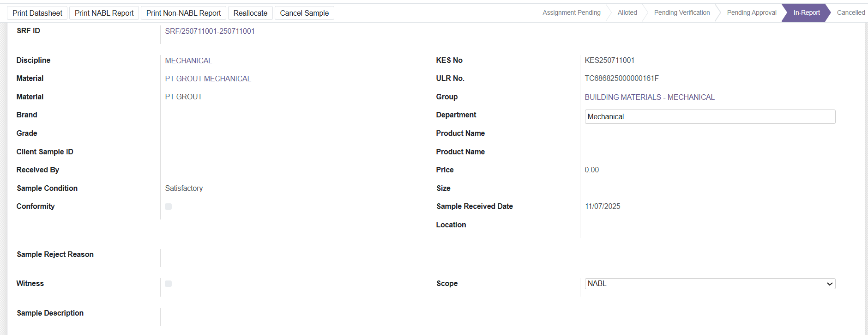
Task: Click the Sample Received Date 11/07/2025
Action: point(603,206)
